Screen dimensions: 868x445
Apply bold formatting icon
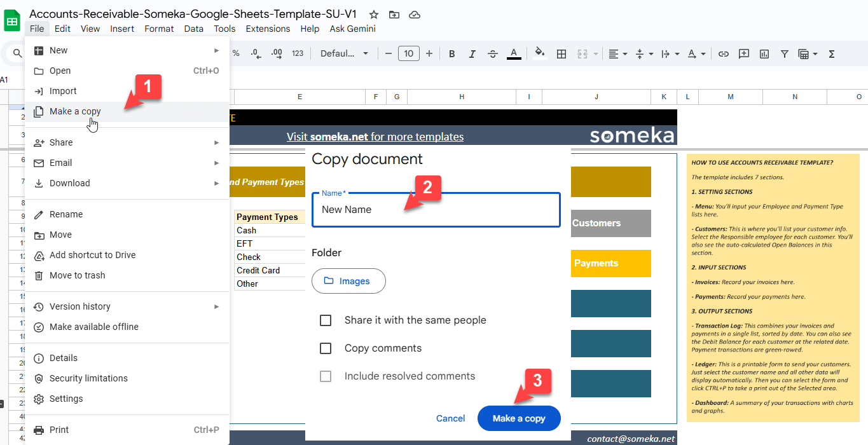(451, 53)
